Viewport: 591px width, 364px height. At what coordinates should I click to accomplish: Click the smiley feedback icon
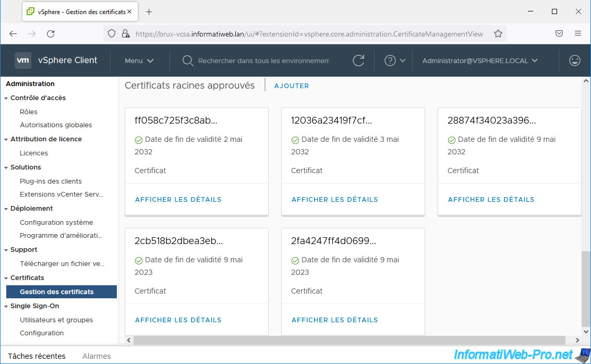pos(574,60)
